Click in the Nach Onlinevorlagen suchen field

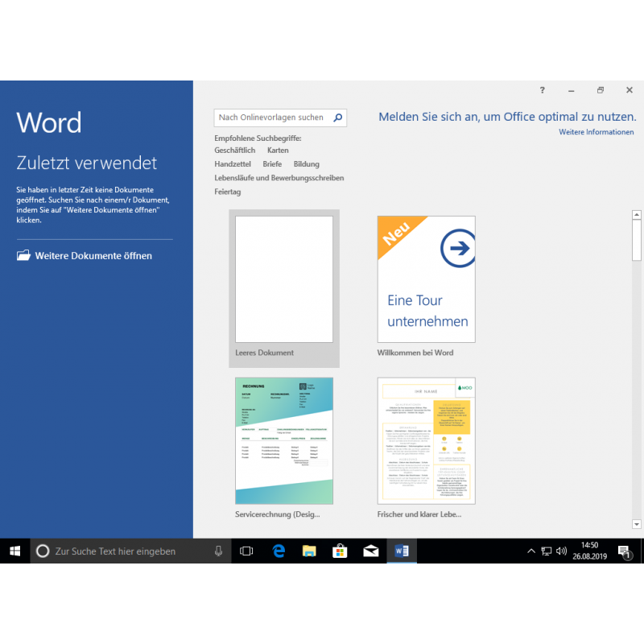[271, 118]
